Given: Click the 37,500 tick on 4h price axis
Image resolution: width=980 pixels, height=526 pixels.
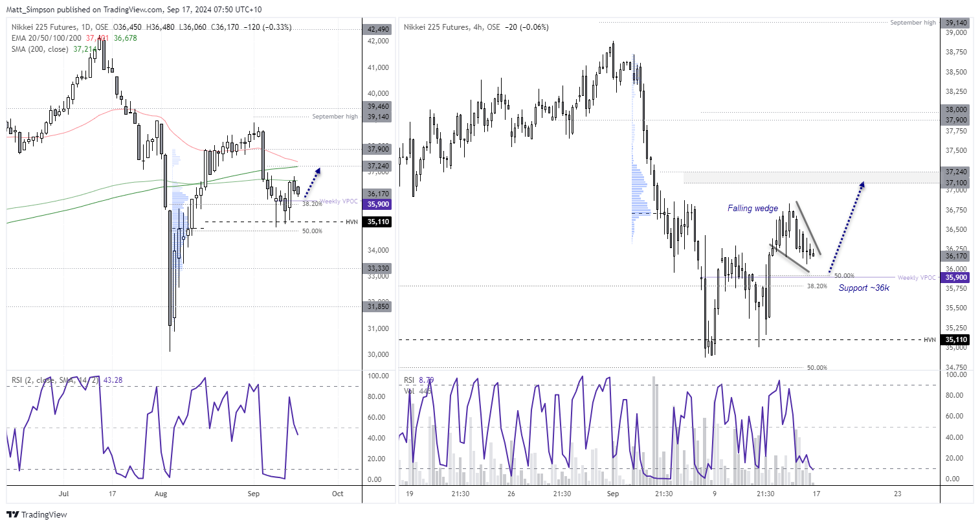Looking at the screenshot, I should click(957, 150).
